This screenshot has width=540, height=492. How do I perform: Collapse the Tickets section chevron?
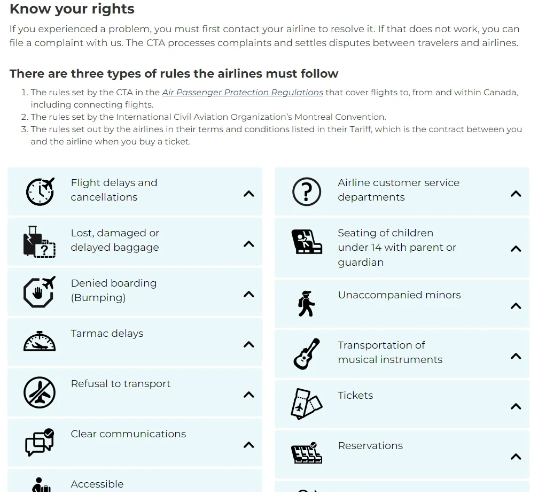516,407
